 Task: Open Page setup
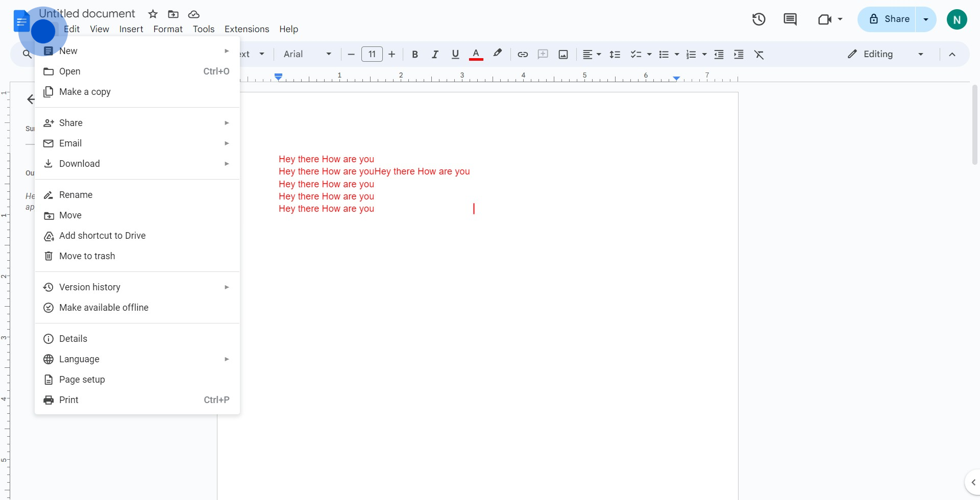[x=137, y=380]
